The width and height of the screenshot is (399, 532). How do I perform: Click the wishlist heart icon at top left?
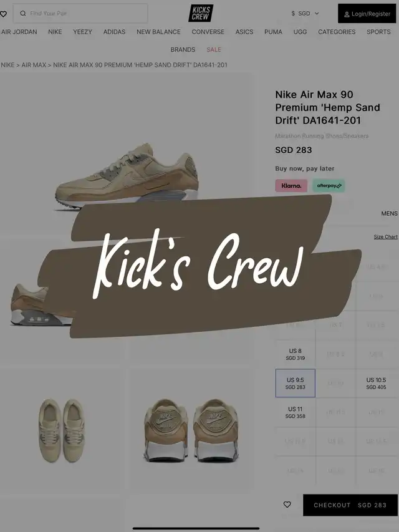[3, 14]
